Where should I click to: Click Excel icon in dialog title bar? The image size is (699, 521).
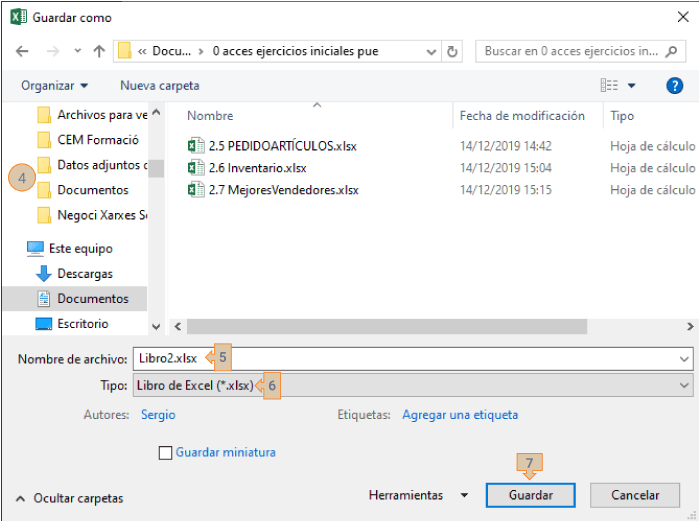18,17
